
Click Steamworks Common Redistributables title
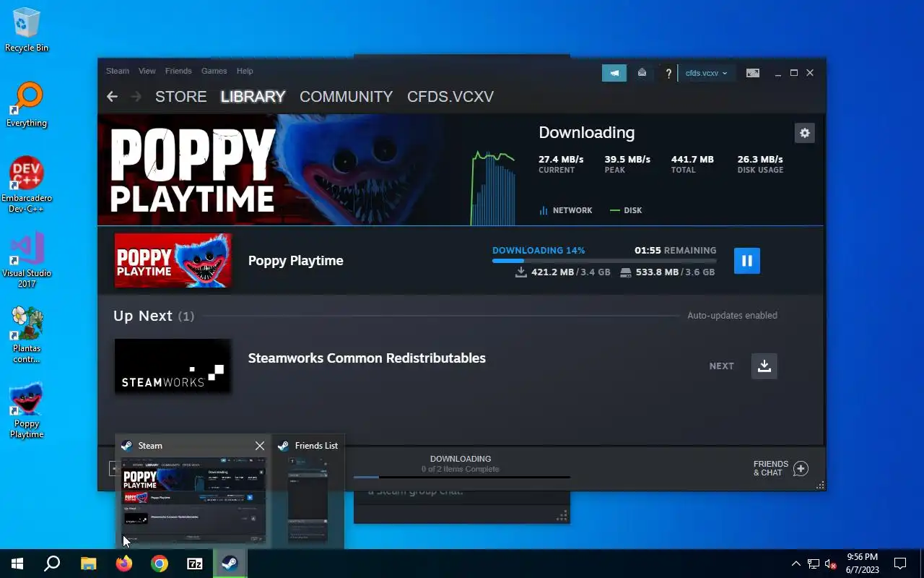click(x=367, y=358)
